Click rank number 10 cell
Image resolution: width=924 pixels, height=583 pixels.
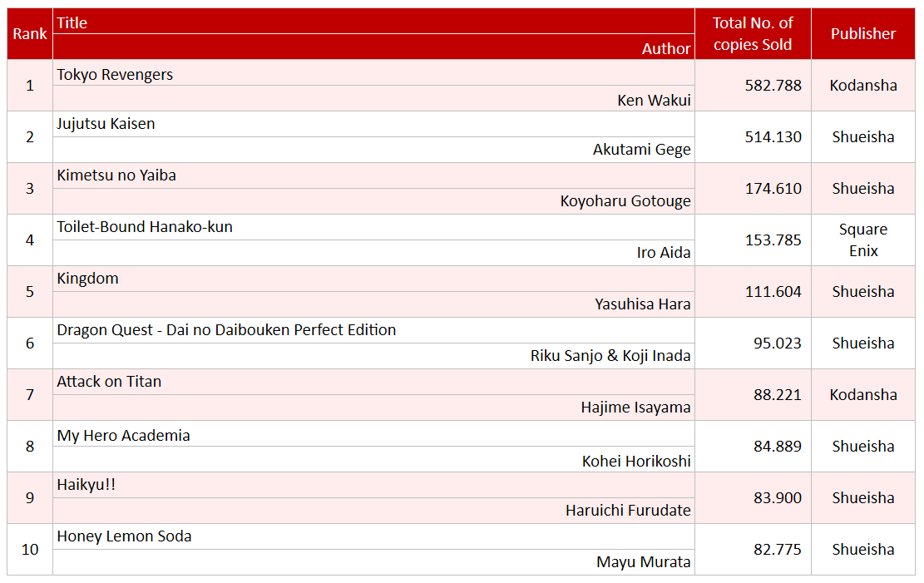click(30, 550)
